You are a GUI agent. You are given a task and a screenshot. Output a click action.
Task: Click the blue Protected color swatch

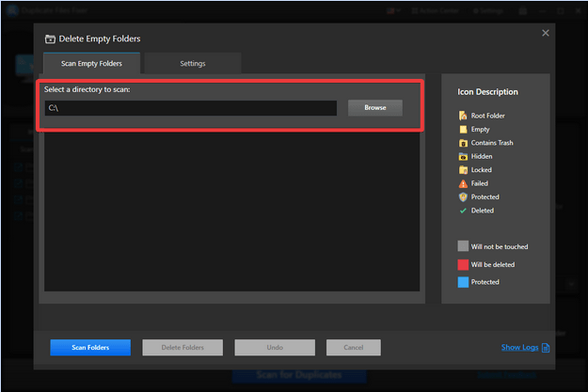[463, 282]
